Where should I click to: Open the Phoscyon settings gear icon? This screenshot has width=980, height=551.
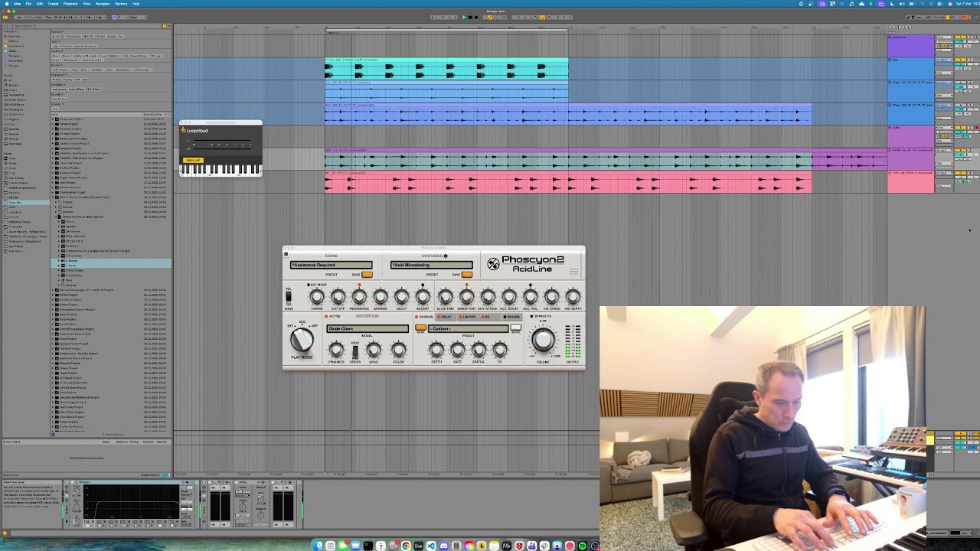pyautogui.click(x=286, y=254)
